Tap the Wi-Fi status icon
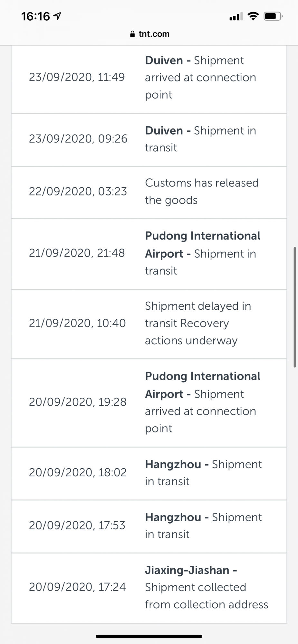 click(x=253, y=16)
